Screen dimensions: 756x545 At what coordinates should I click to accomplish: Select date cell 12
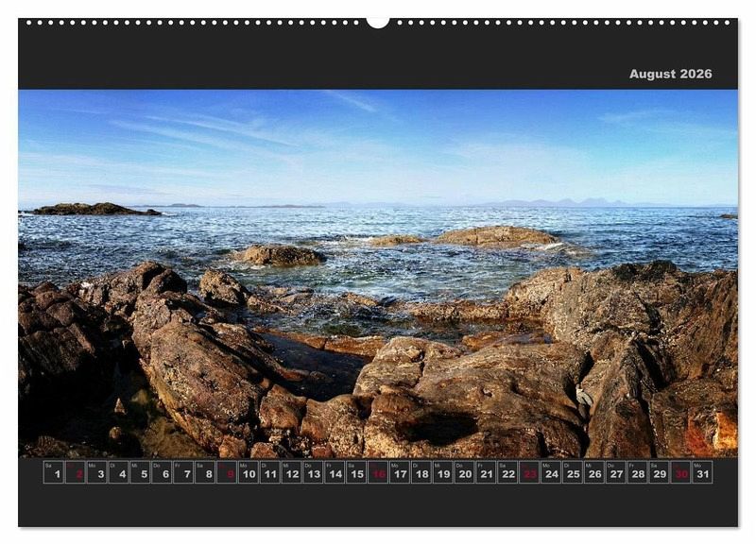pos(292,472)
